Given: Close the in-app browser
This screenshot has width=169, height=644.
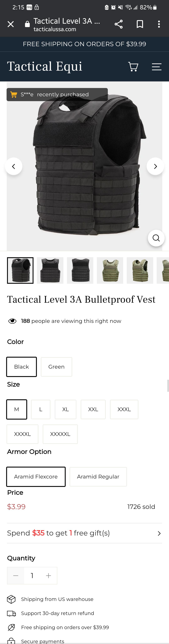Looking at the screenshot, I should pos(10,24).
